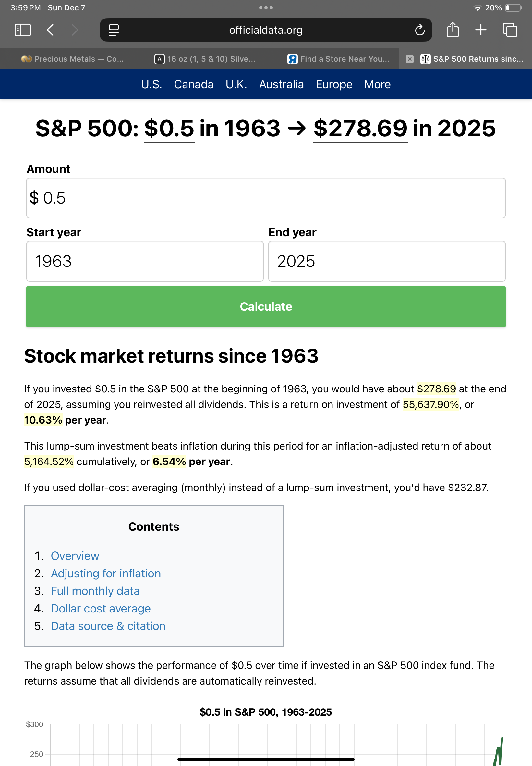Image resolution: width=532 pixels, height=766 pixels.
Task: Click the Amount input field
Action: 266,198
